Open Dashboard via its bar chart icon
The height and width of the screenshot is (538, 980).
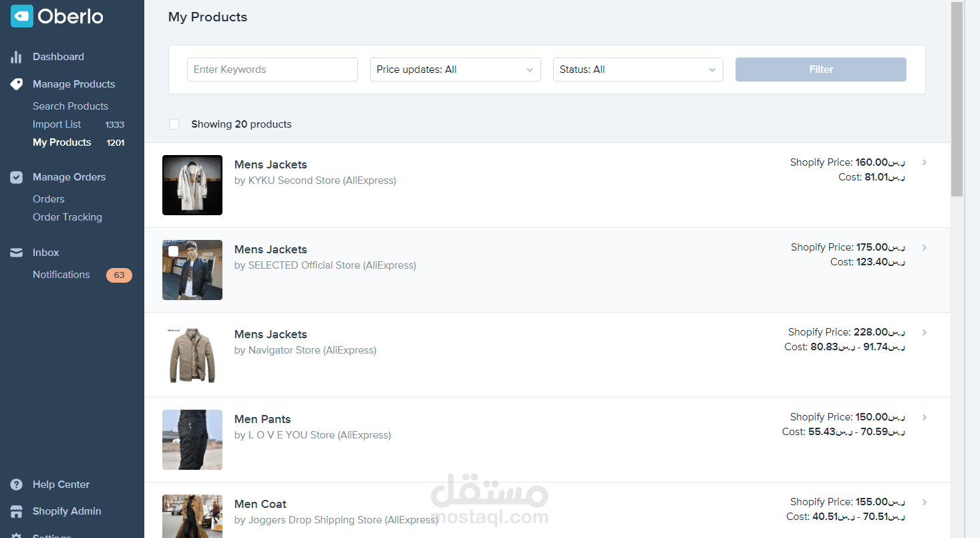[17, 57]
